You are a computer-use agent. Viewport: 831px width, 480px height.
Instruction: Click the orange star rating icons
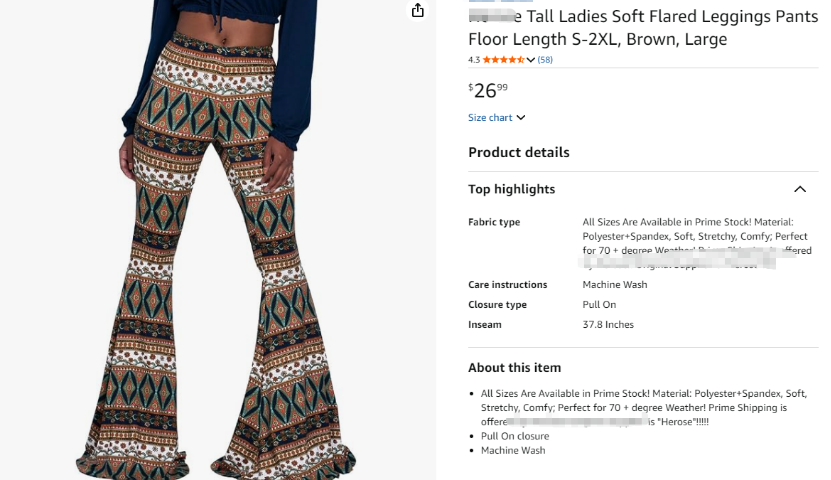tap(503, 59)
